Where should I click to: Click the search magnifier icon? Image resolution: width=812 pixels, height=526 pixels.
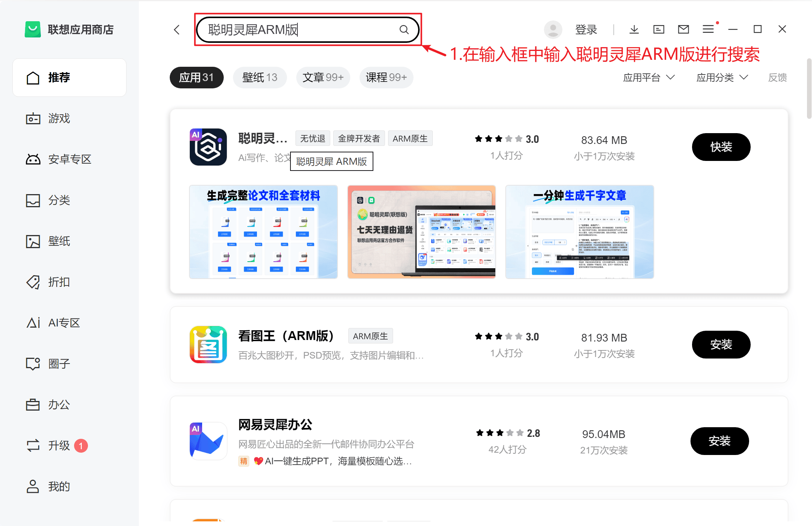(x=404, y=30)
